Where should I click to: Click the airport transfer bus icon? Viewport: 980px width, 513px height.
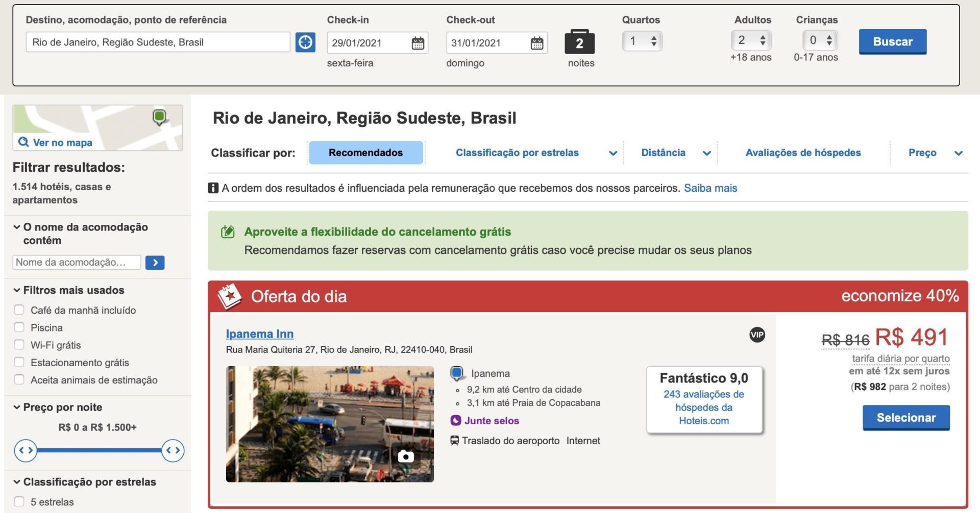454,441
